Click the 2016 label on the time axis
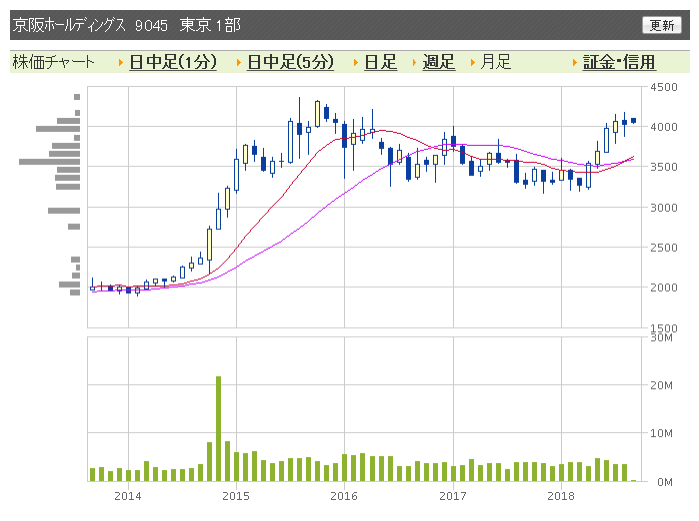Screen dimensions: 699x521 click(x=344, y=496)
